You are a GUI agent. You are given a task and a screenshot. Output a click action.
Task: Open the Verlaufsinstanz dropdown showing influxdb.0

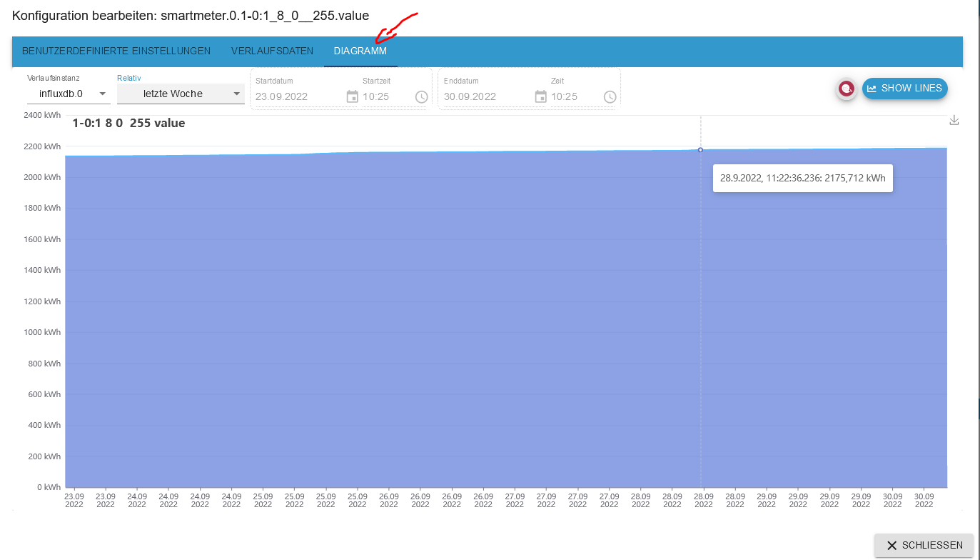[x=69, y=94]
